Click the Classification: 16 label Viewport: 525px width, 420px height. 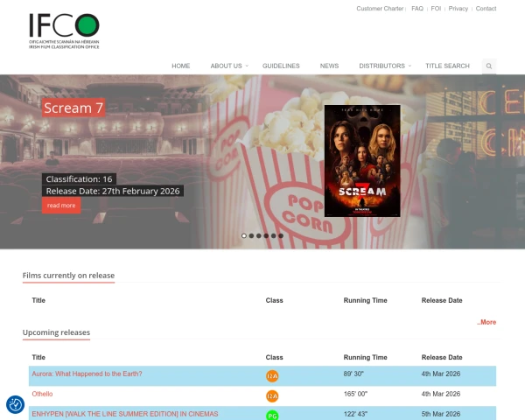[79, 179]
